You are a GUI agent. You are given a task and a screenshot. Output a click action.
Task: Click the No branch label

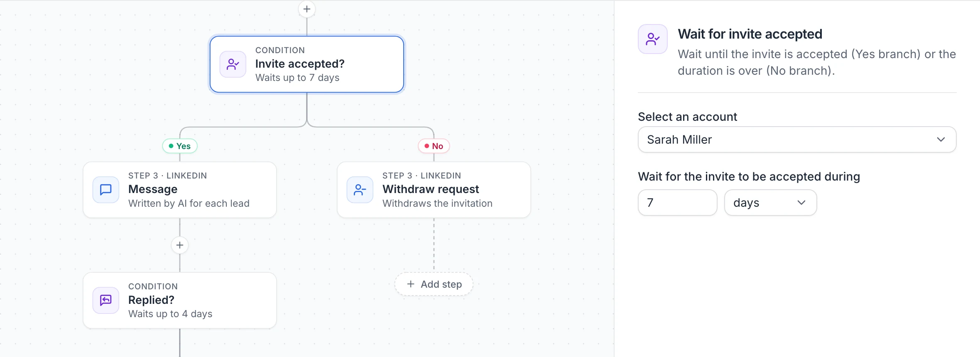pyautogui.click(x=434, y=146)
